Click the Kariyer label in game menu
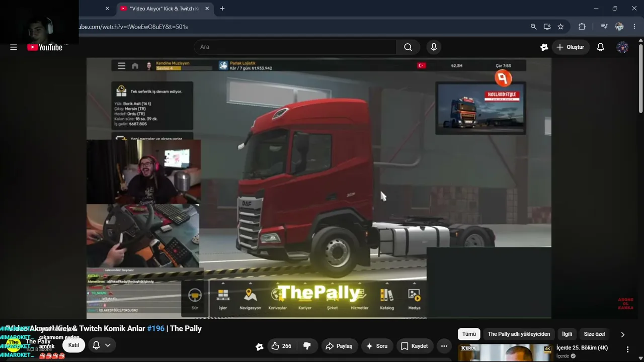The image size is (644, 362). tap(305, 308)
